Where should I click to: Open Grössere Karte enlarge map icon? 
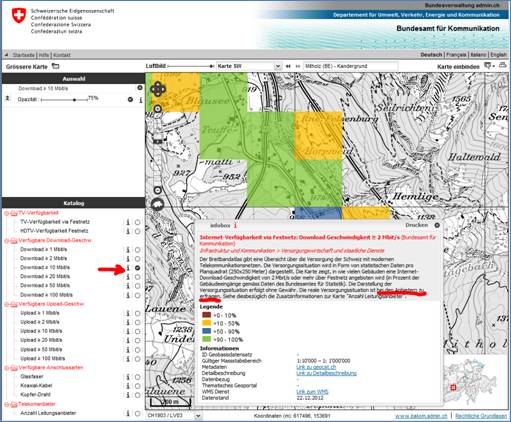pos(56,66)
